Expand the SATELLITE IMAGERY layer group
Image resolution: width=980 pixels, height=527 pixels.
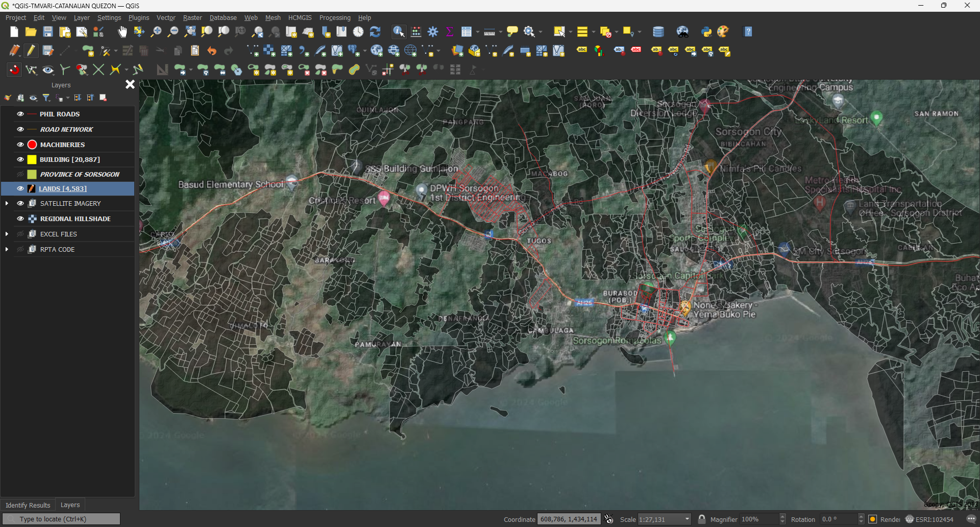[7, 203]
